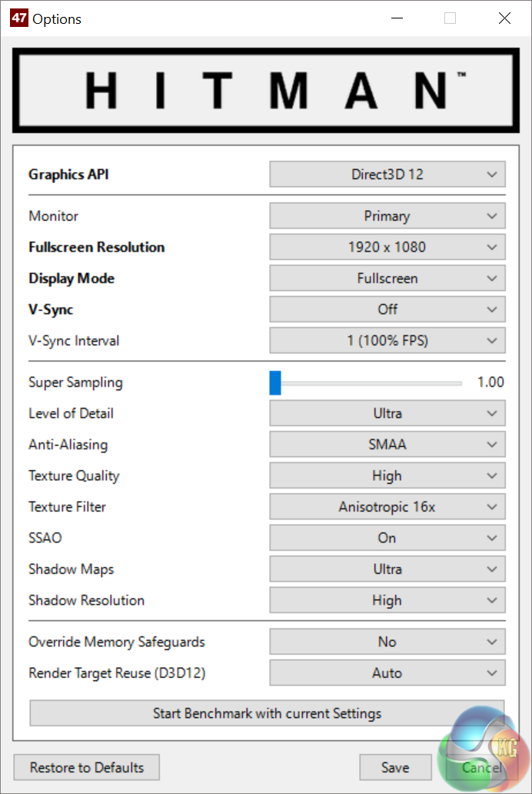Change the Fullscreen Resolution dropdown
532x794 pixels.
coord(387,248)
